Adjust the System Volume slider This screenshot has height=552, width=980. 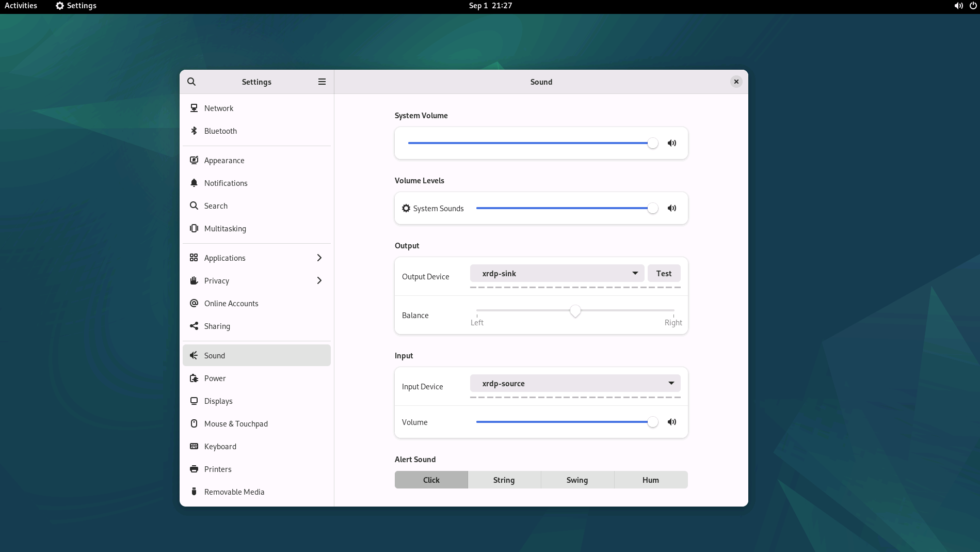point(533,143)
